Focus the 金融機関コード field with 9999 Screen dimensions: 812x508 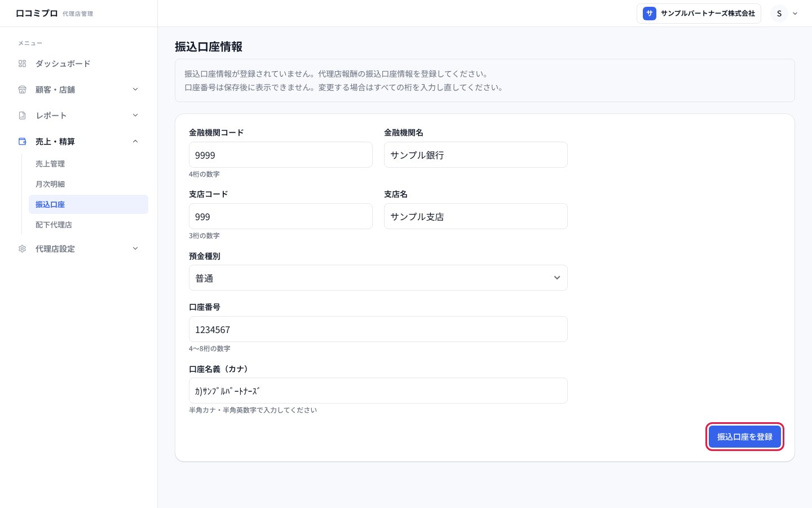(x=281, y=155)
